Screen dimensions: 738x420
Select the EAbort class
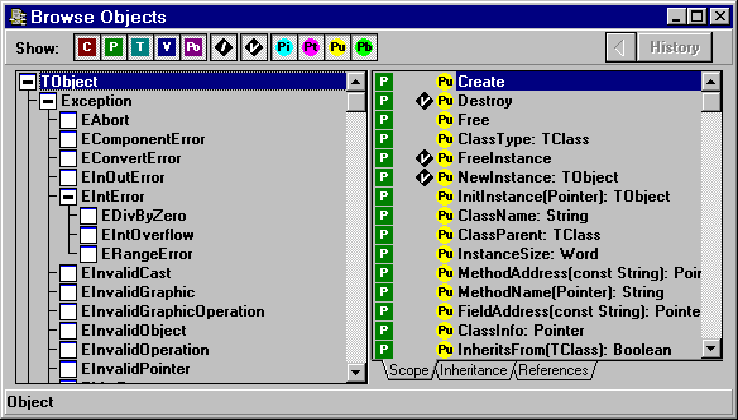(105, 120)
